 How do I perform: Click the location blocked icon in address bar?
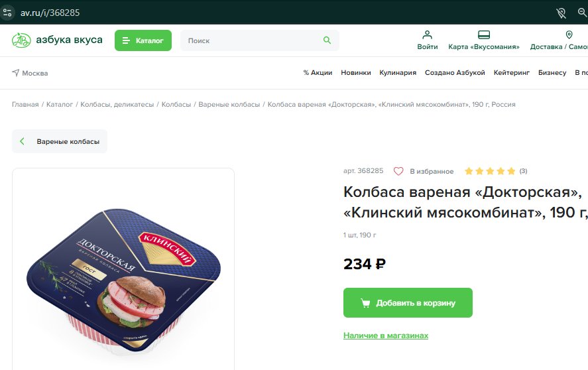point(561,13)
